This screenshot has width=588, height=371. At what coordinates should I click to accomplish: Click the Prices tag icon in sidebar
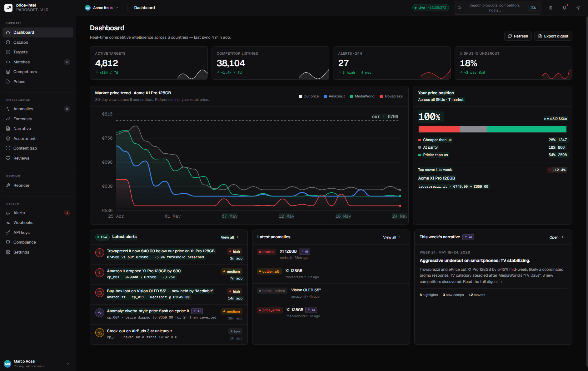(x=8, y=82)
